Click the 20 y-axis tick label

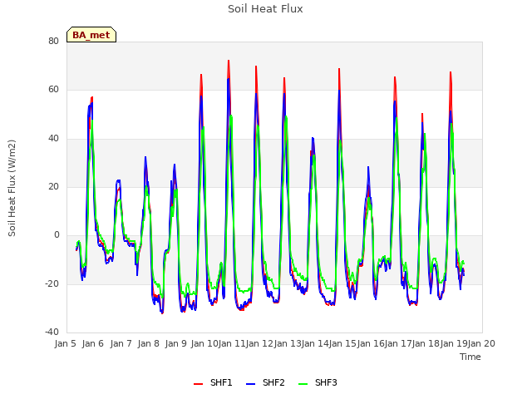(x=53, y=186)
